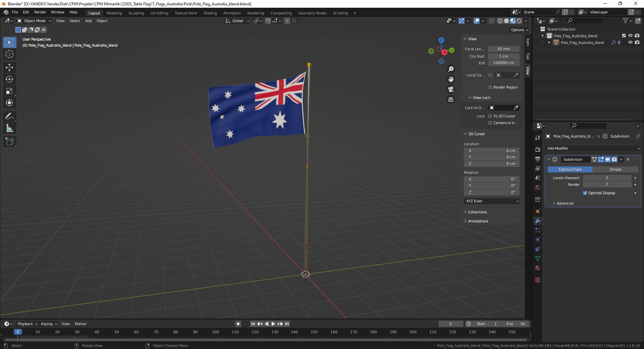Open the Render menu

[40, 12]
